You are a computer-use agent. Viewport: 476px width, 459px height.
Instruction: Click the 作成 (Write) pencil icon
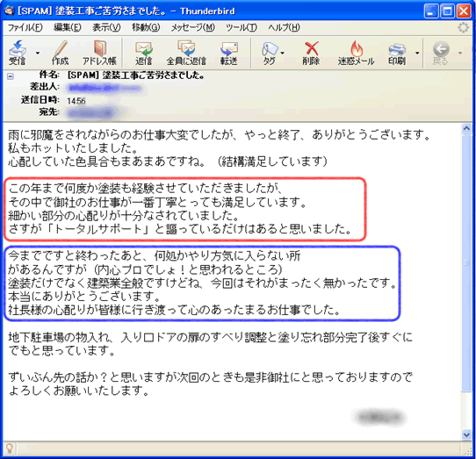(x=60, y=53)
